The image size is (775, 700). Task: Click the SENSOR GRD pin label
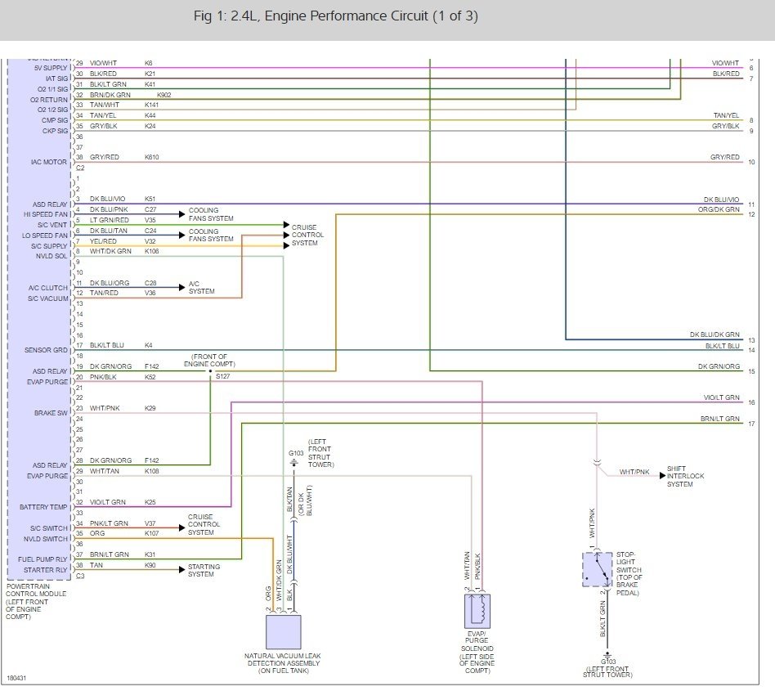tap(46, 349)
